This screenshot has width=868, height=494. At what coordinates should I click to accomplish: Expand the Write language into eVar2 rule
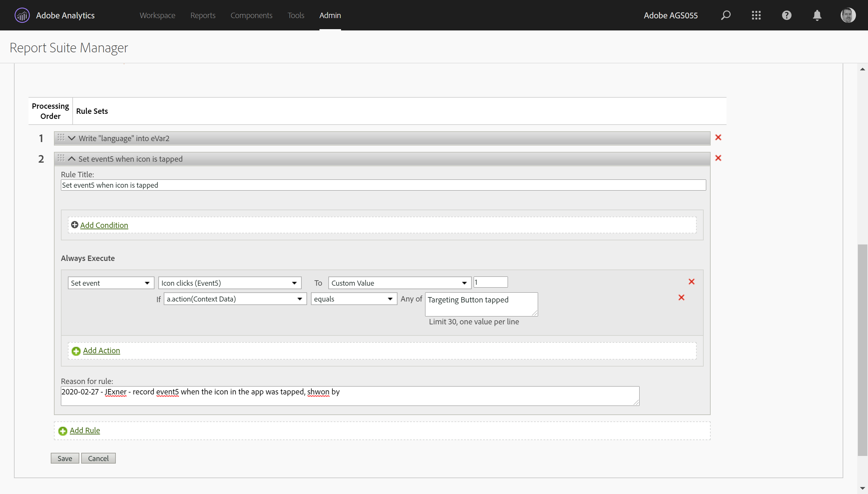[x=72, y=138]
